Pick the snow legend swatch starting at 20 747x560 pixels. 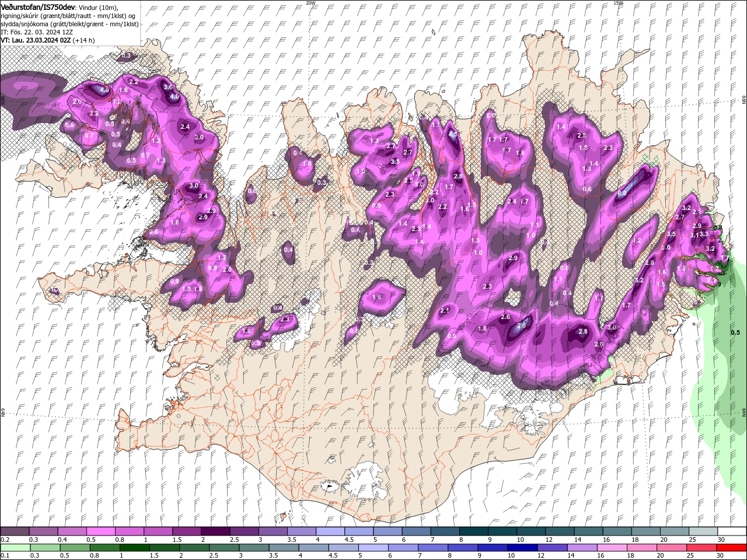tap(674, 531)
